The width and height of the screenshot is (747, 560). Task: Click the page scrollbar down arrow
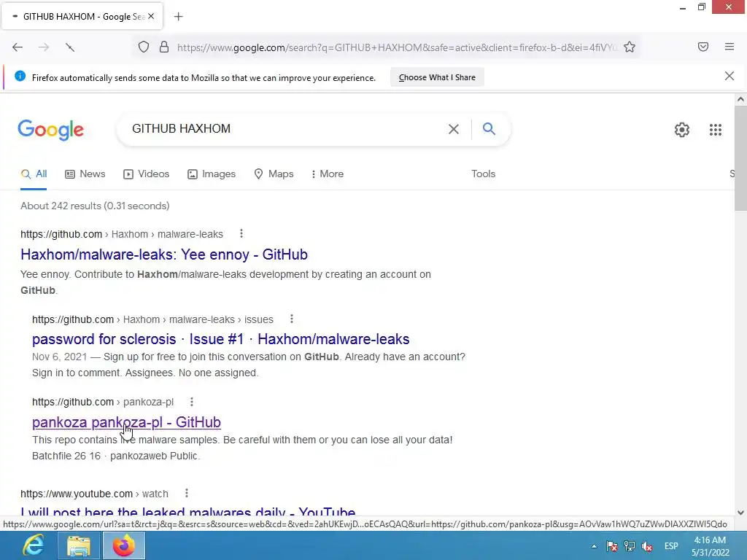coord(740,513)
